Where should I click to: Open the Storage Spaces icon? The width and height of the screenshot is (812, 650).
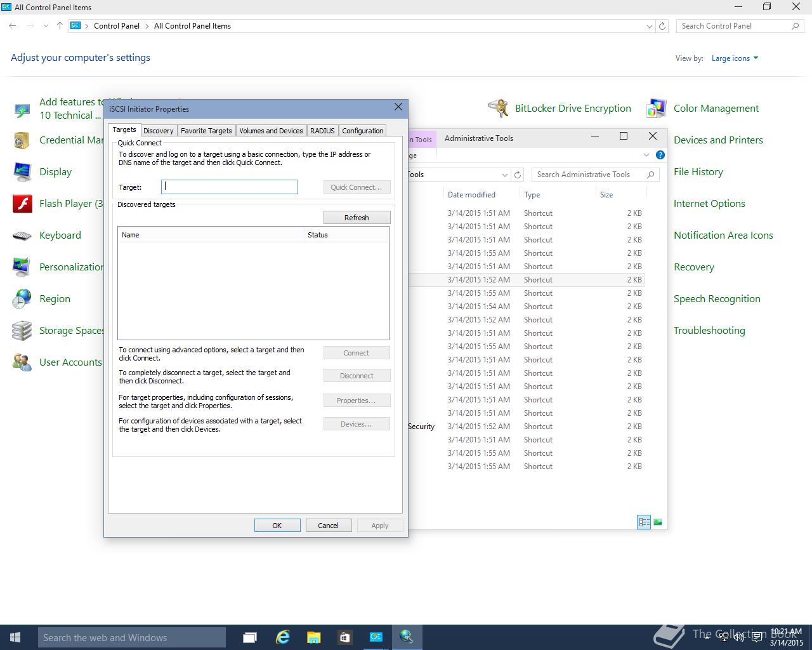coord(22,331)
